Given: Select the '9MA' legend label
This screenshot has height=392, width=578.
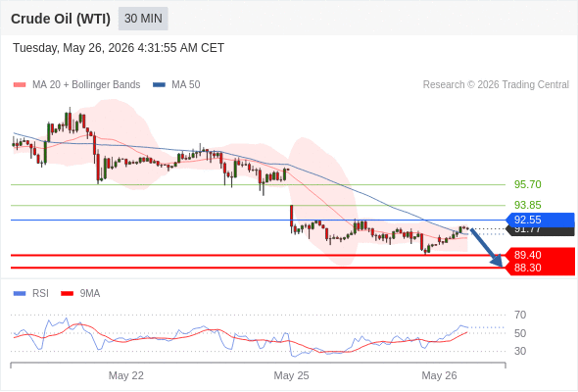Looking at the screenshot, I should [x=90, y=294].
